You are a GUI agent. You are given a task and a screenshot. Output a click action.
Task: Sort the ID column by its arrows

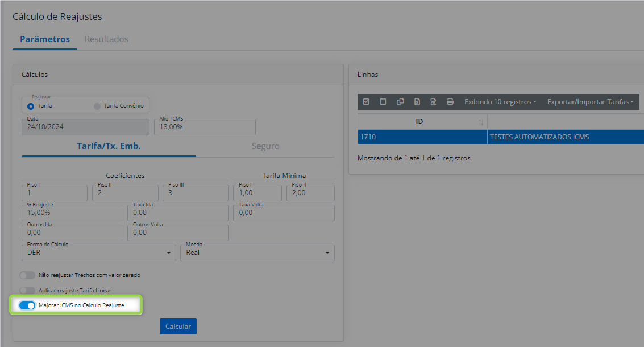click(480, 122)
